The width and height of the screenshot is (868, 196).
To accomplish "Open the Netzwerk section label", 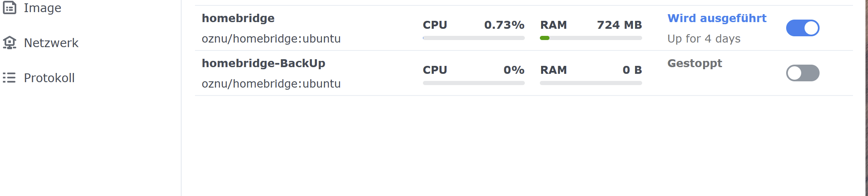I will pyautogui.click(x=51, y=43).
